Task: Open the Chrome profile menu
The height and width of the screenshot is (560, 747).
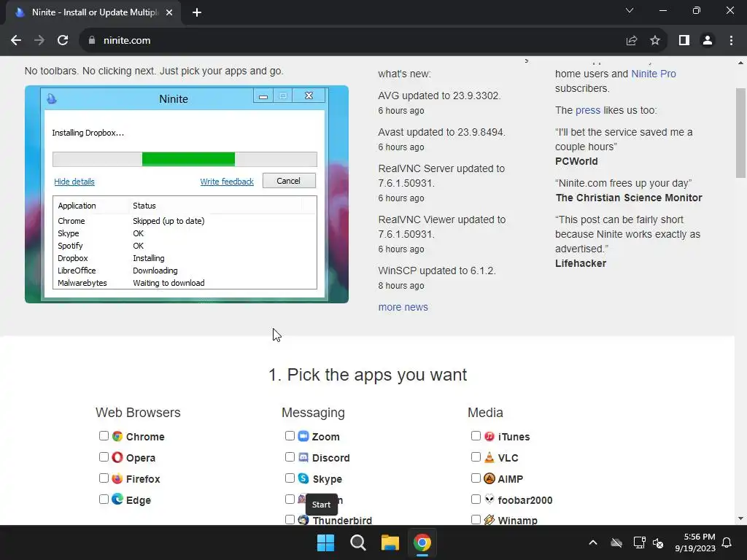Action: [x=708, y=41]
